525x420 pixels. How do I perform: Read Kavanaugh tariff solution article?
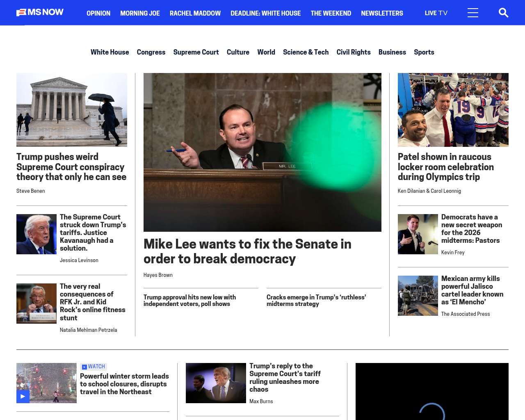click(93, 233)
